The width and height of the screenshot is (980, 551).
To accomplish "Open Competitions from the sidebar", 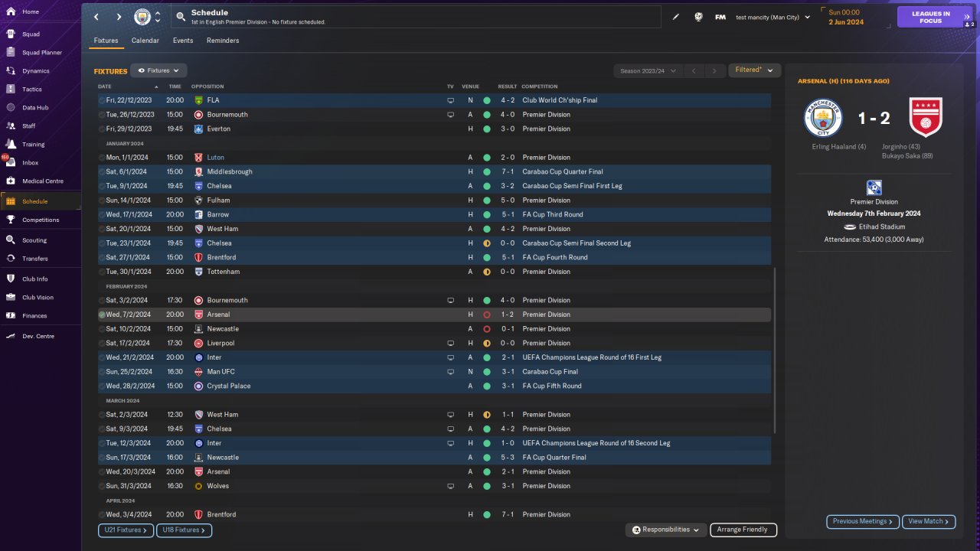I will click(x=40, y=220).
